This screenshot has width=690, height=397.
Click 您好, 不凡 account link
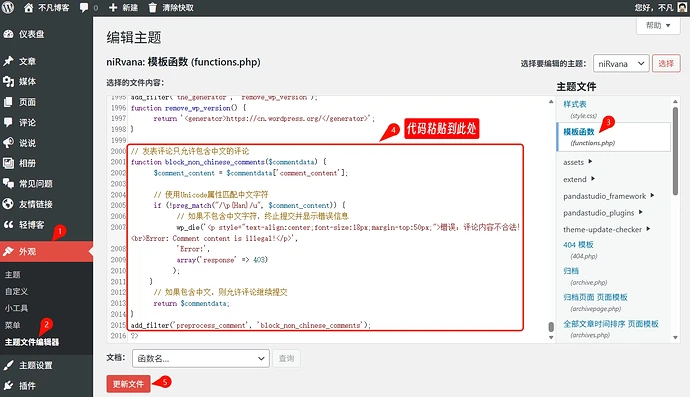[654, 7]
